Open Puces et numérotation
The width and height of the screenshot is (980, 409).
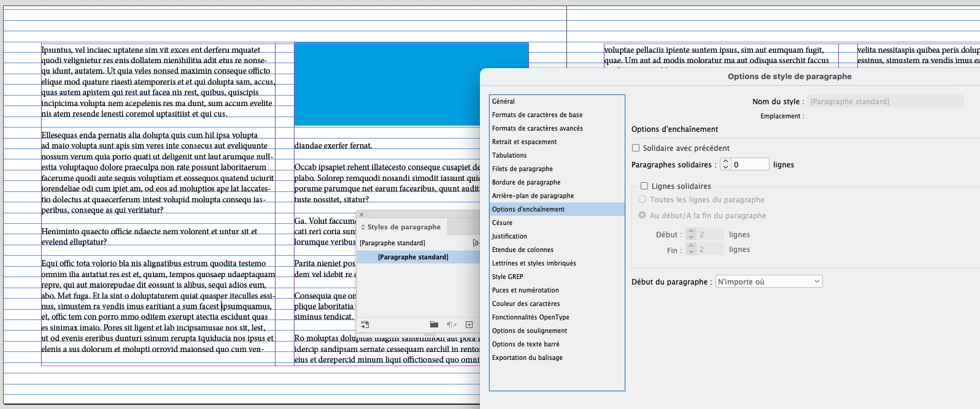[x=557, y=290]
